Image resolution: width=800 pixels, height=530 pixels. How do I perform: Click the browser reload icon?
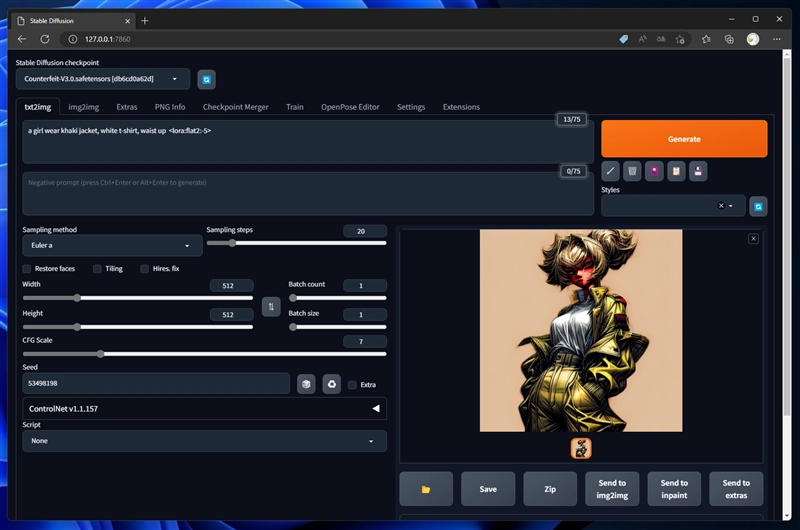(x=45, y=39)
